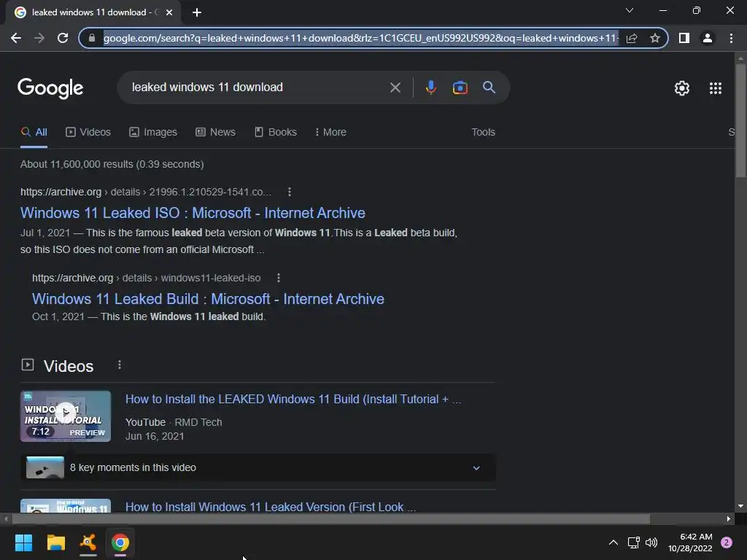The width and height of the screenshot is (747, 560).
Task: Click the browser forward arrow
Action: (x=39, y=38)
